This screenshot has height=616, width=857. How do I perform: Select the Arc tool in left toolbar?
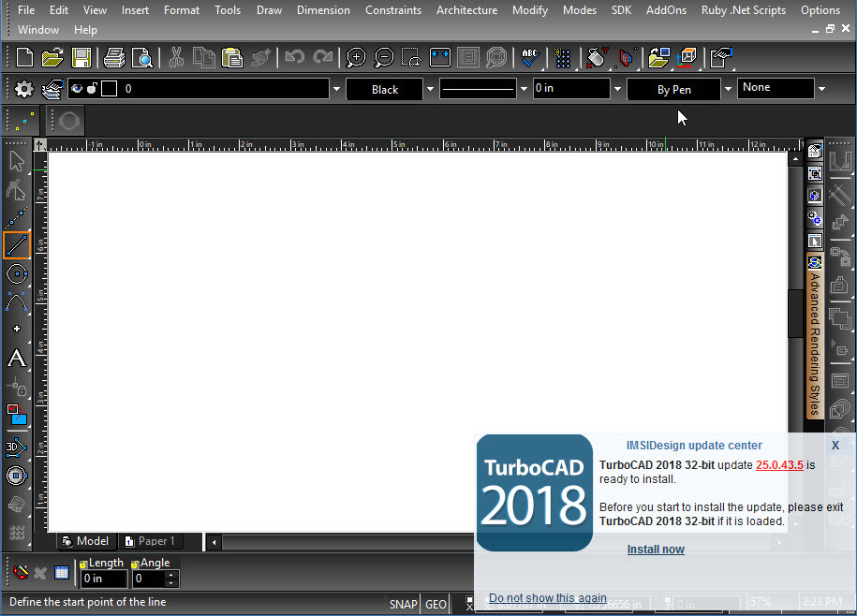point(17,302)
